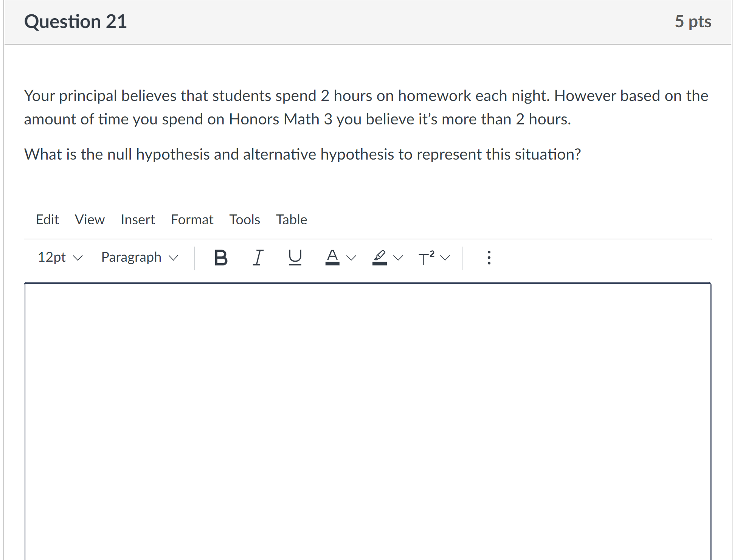
Task: Expand the text color dropdown arrow
Action: [x=351, y=258]
